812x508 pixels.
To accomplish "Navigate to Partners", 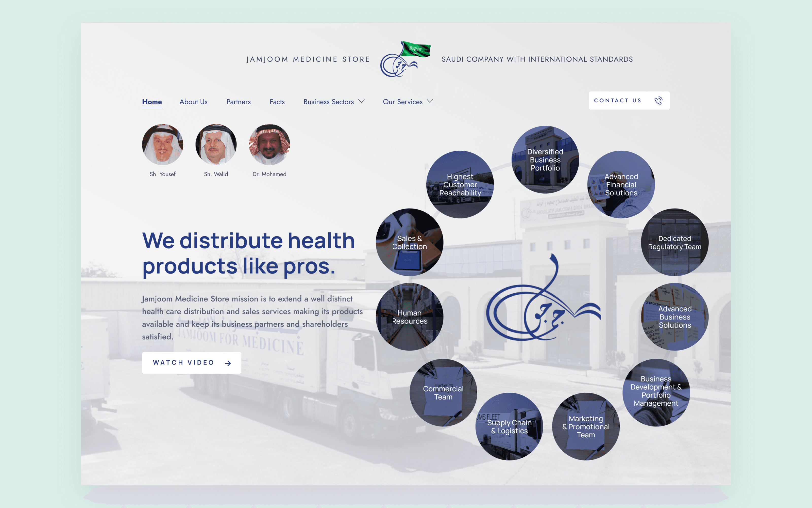I will click(238, 102).
